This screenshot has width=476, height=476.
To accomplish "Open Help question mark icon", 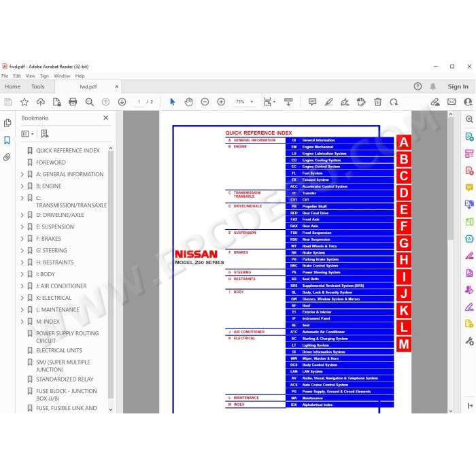I will point(418,86).
